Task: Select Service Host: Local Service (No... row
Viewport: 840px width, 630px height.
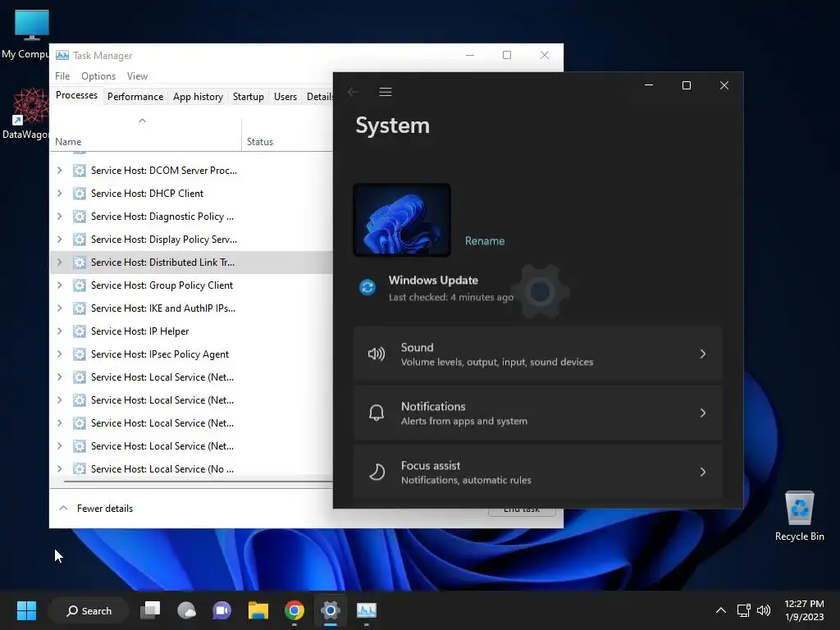Action: click(191, 468)
